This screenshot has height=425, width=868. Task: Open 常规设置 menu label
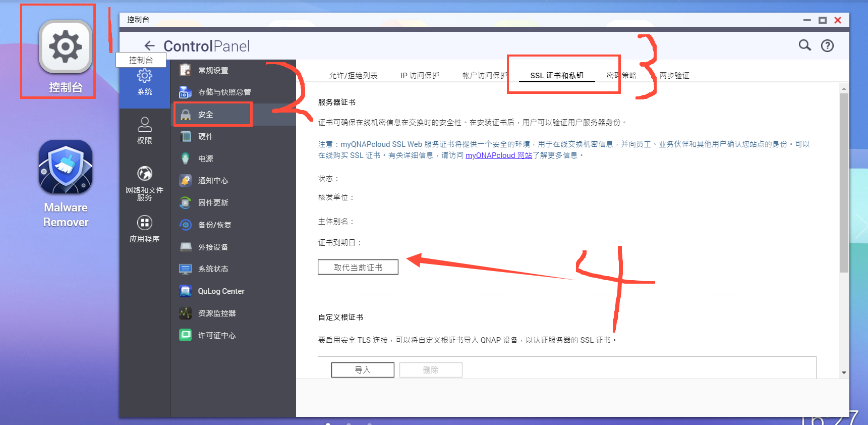pyautogui.click(x=213, y=71)
